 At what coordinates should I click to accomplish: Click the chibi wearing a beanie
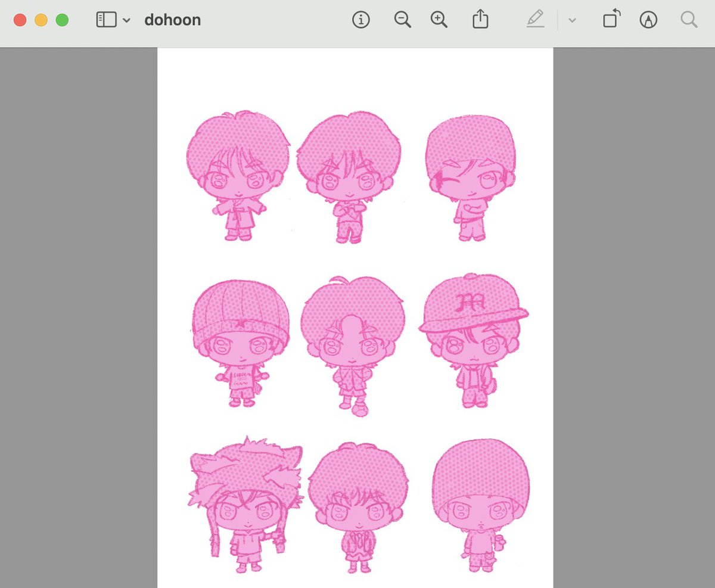241,344
